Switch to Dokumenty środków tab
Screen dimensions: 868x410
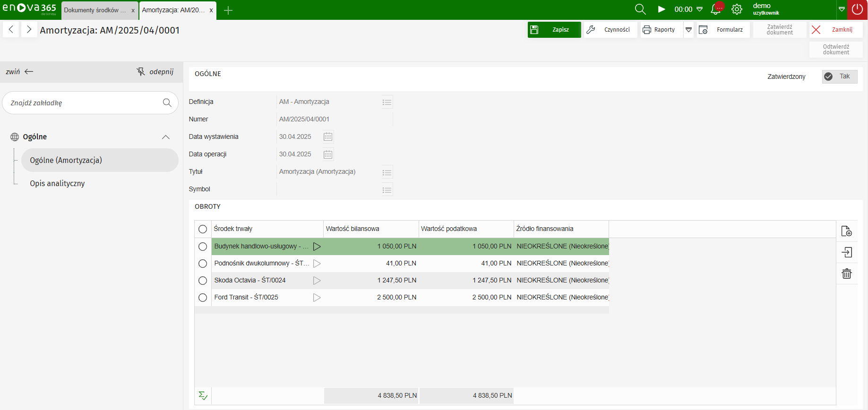[95, 10]
